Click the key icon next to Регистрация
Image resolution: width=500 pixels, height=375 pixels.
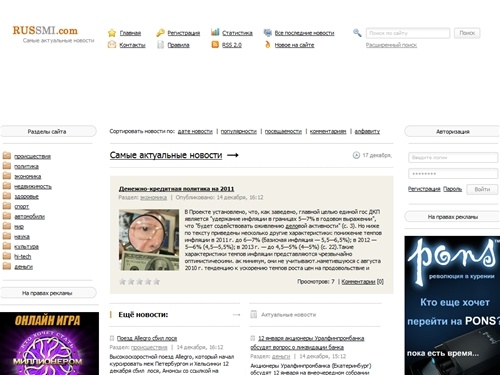[x=160, y=33]
